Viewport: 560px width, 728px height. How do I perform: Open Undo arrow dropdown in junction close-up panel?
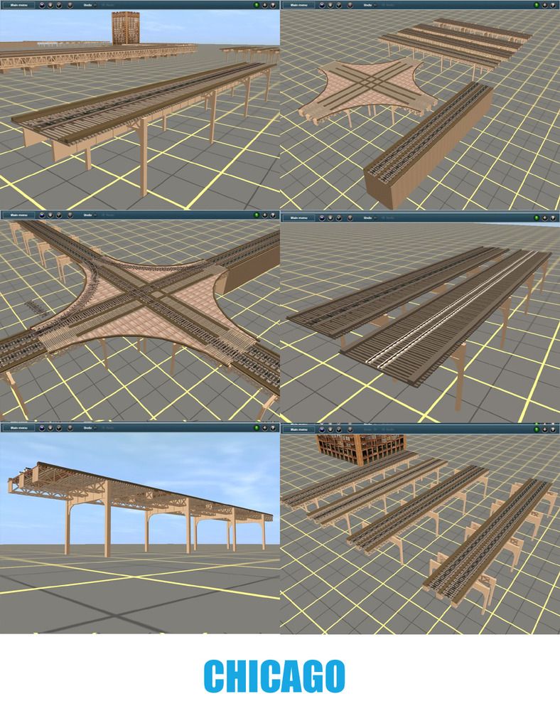[x=95, y=215]
